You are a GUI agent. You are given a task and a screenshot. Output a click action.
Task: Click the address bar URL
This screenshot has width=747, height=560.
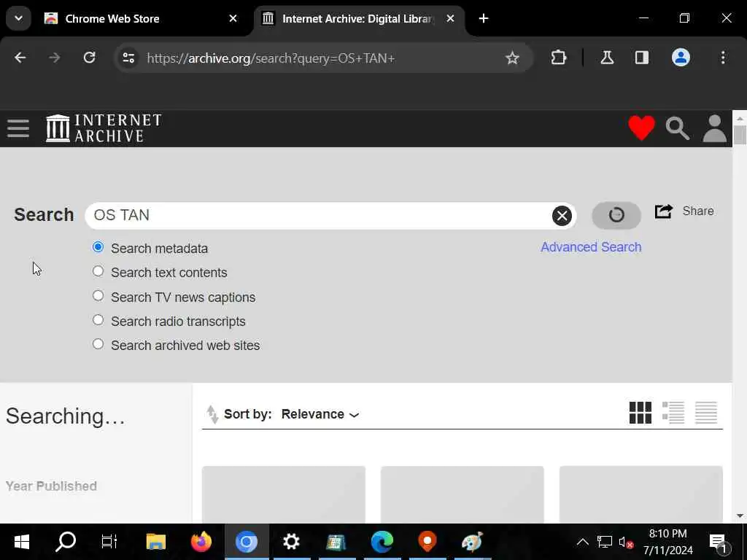[x=271, y=58]
